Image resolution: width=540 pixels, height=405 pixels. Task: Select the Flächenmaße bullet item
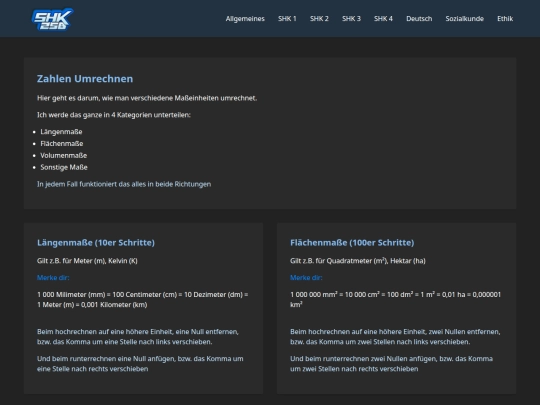coord(62,143)
